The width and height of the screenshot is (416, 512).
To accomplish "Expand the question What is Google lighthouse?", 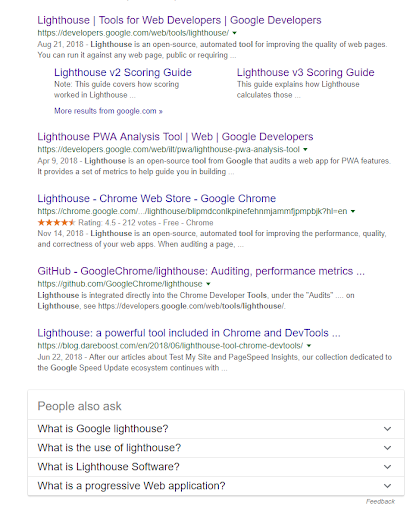I will click(216, 429).
